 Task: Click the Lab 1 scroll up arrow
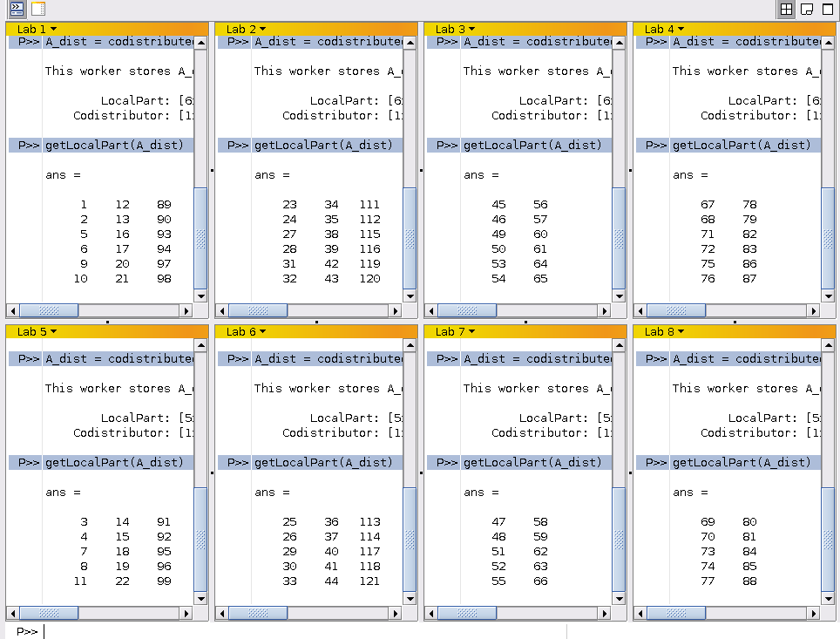tap(201, 43)
